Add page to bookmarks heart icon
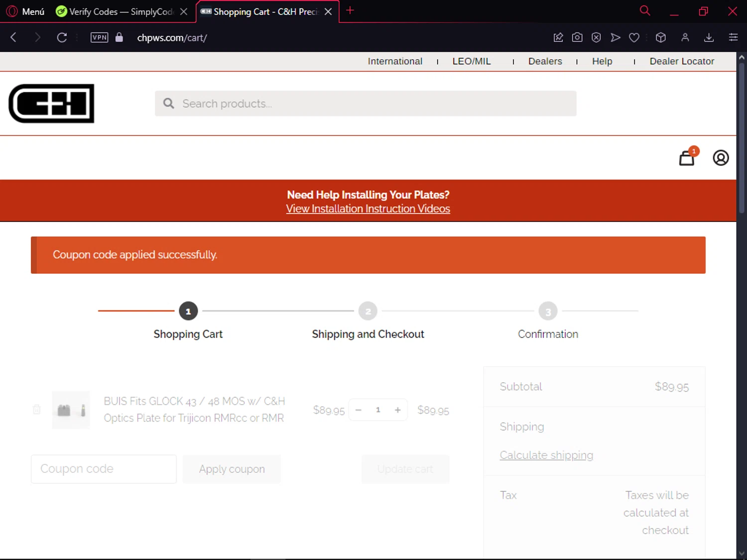This screenshot has height=560, width=747. [634, 37]
